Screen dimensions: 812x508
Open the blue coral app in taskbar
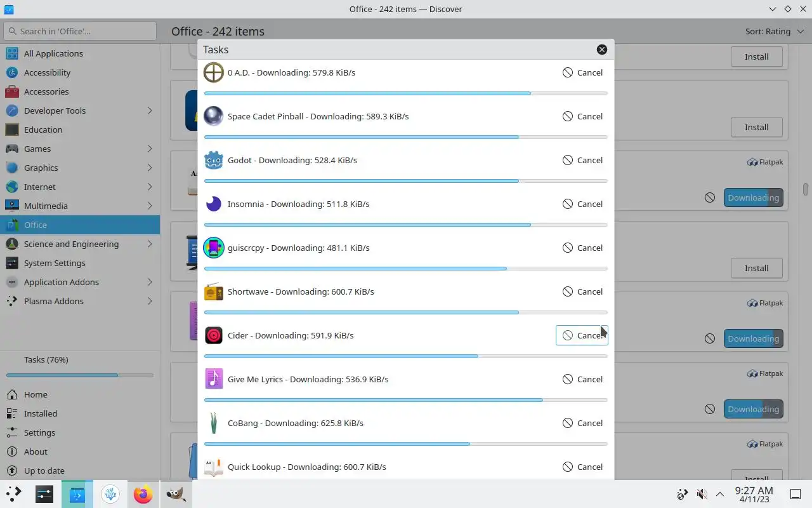[x=110, y=494]
